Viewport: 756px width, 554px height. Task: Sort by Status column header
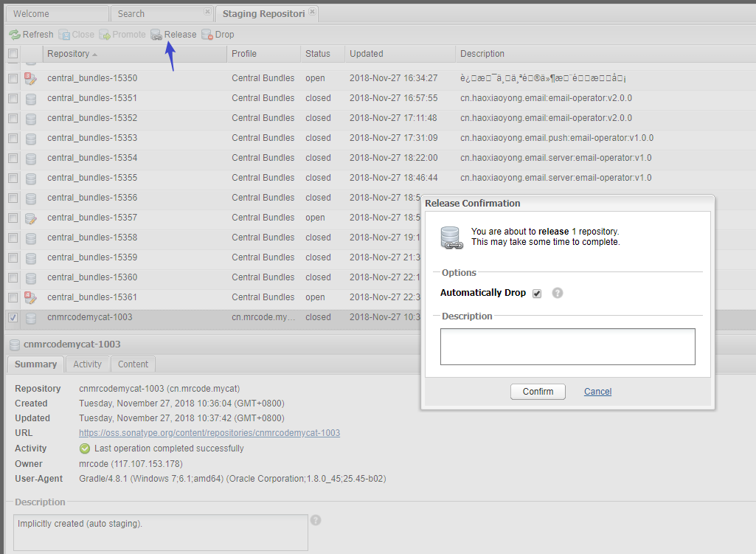318,54
